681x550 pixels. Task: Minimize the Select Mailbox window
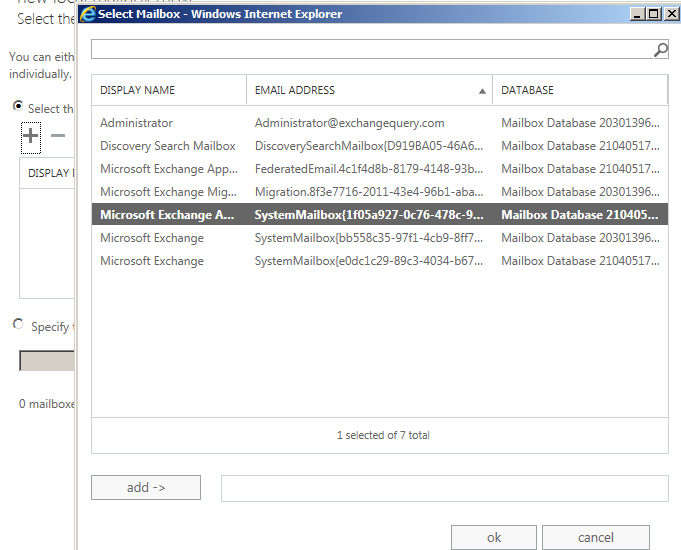coord(638,14)
